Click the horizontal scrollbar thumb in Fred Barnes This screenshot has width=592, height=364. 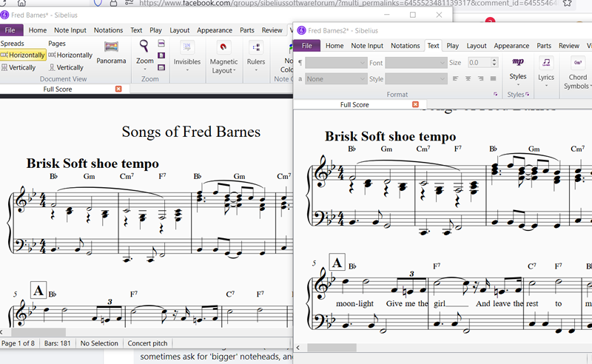[x=38, y=332]
